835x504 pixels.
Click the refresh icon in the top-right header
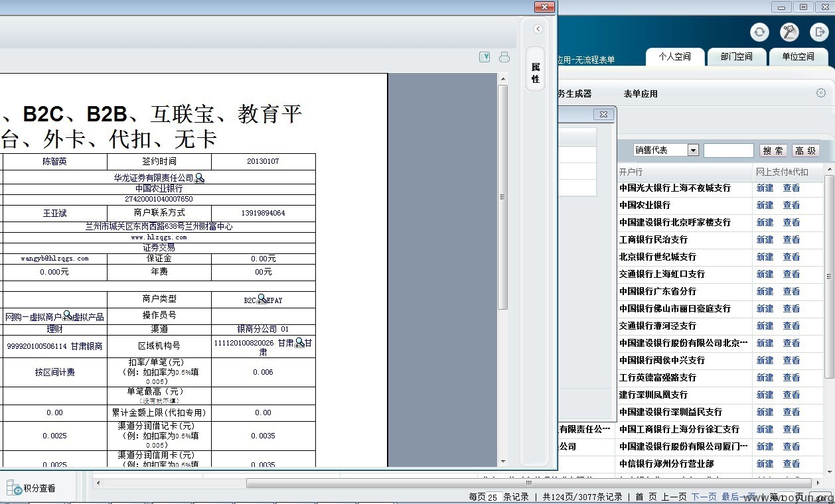pos(759,32)
